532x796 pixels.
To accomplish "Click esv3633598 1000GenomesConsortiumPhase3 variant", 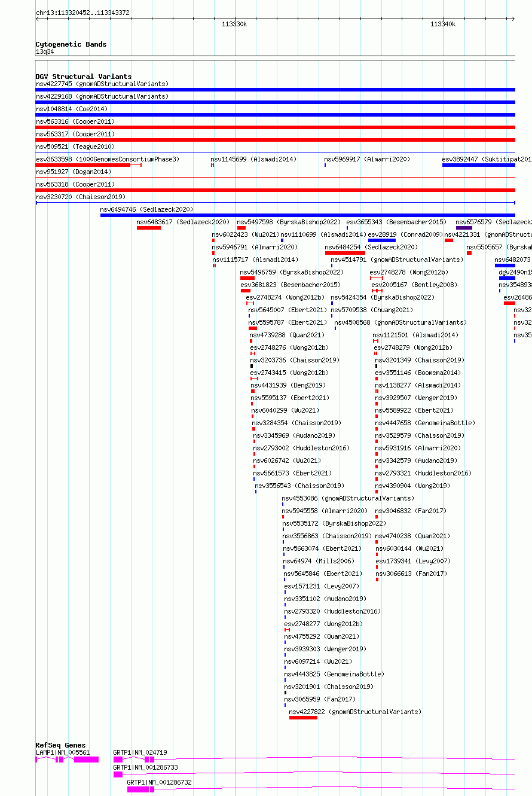I will (x=108, y=159).
